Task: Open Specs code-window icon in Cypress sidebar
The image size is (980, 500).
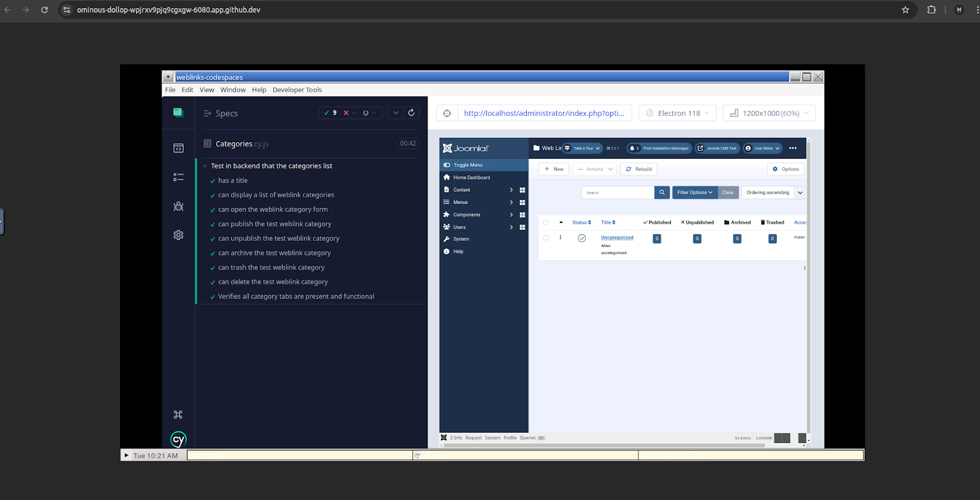Action: (x=178, y=148)
